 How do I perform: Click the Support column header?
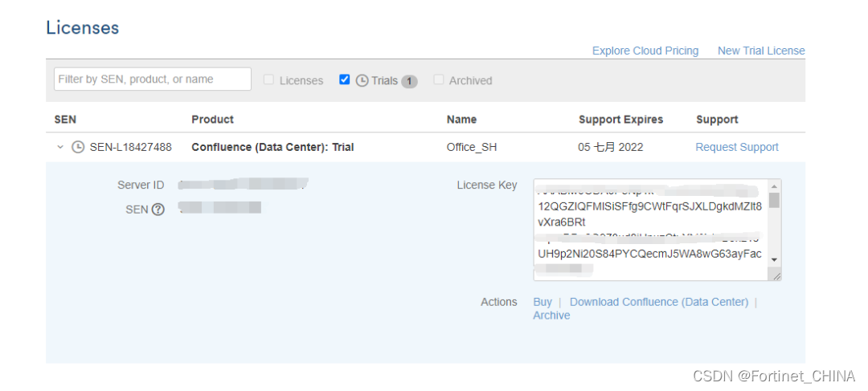(x=717, y=120)
